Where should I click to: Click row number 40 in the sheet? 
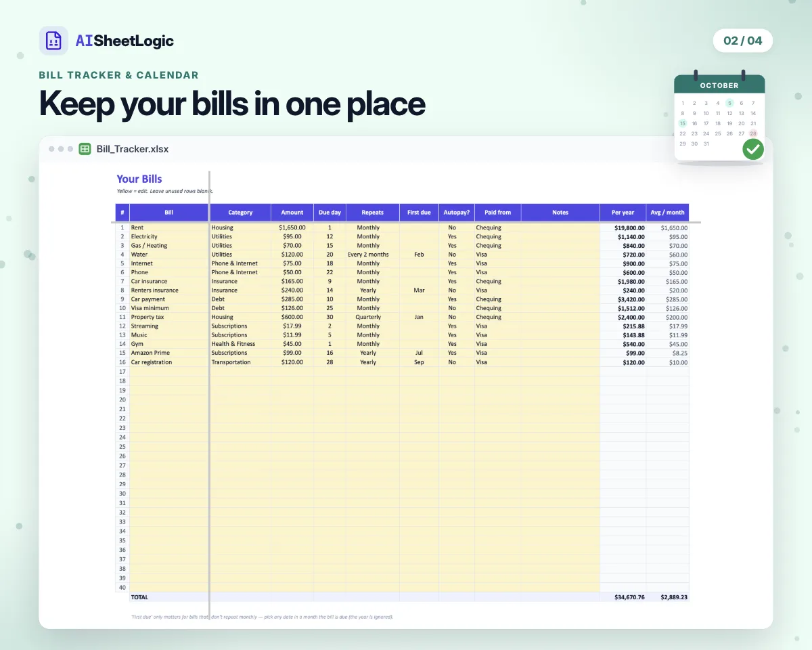click(122, 588)
